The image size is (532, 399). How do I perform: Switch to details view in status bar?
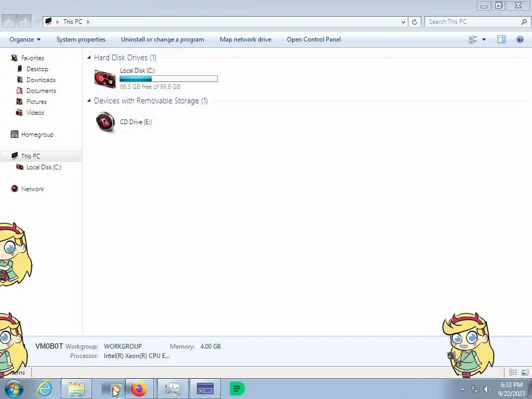coord(513,372)
